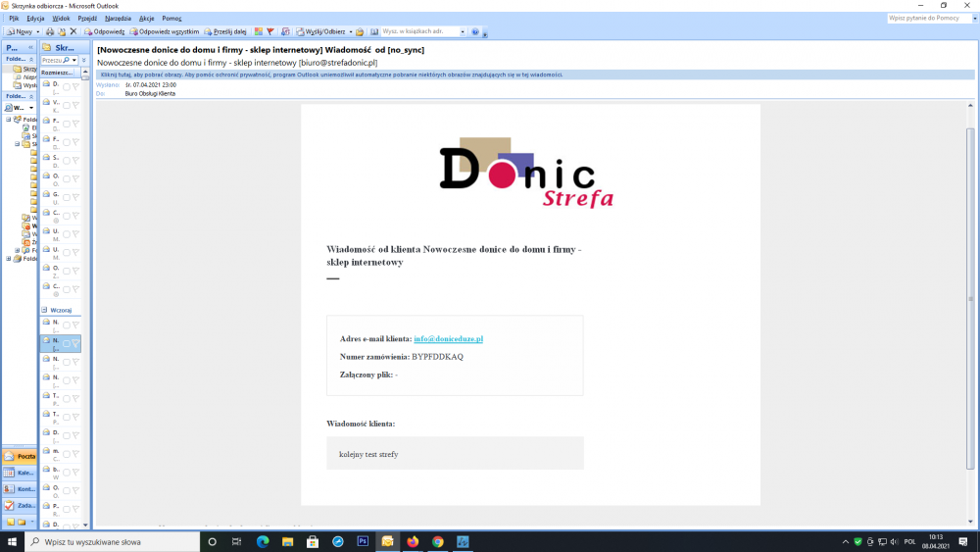The image size is (980, 552).
Task: Open Edycja menu
Action: coord(35,18)
